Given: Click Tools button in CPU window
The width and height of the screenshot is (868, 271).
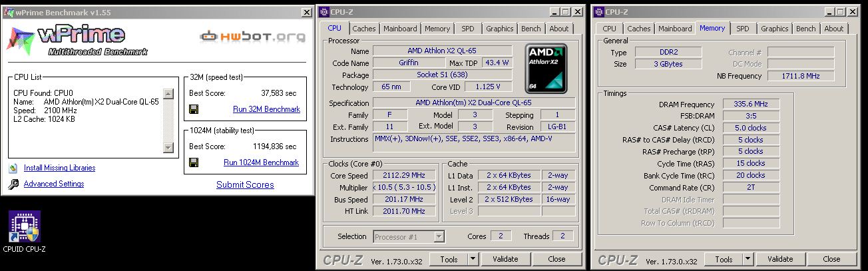Looking at the screenshot, I should tap(449, 259).
